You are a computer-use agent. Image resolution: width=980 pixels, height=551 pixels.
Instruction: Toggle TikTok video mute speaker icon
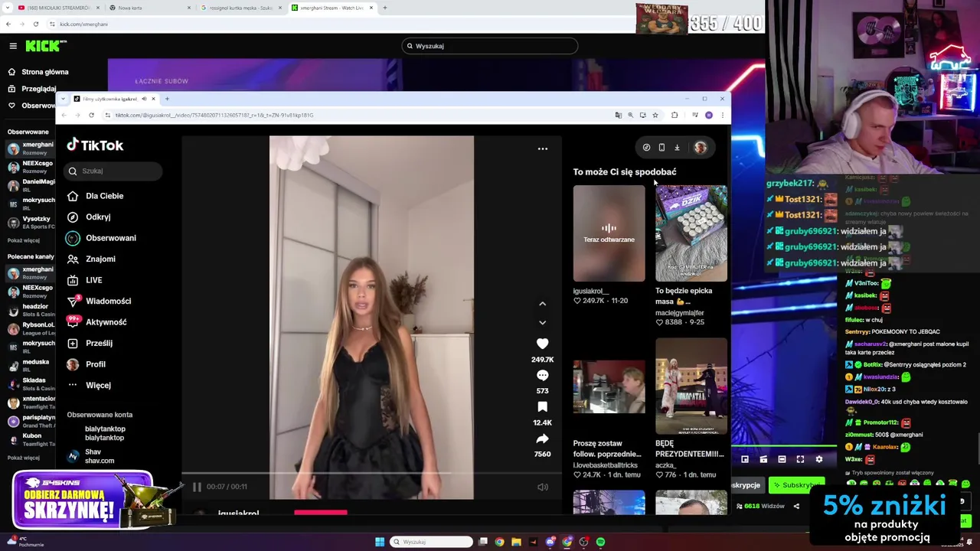[x=542, y=487]
